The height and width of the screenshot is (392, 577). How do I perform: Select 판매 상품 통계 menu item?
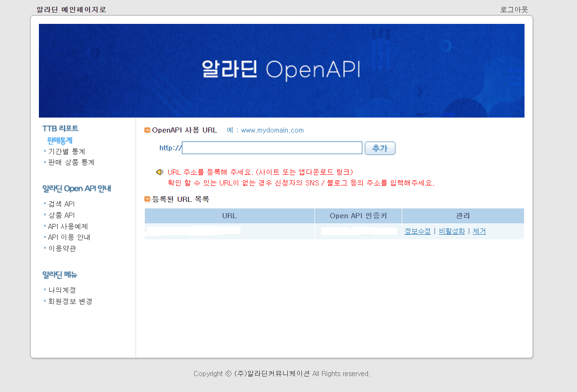71,162
